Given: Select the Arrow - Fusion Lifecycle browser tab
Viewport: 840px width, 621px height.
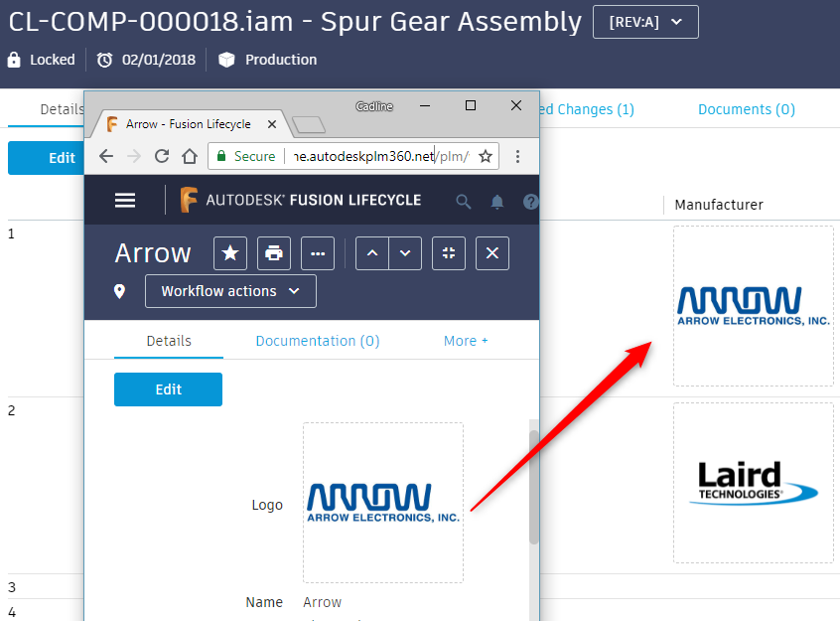Looking at the screenshot, I should (189, 124).
